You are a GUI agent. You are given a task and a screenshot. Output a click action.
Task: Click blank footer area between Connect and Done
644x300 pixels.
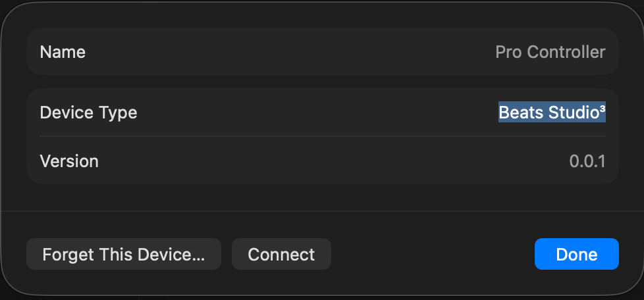point(431,255)
